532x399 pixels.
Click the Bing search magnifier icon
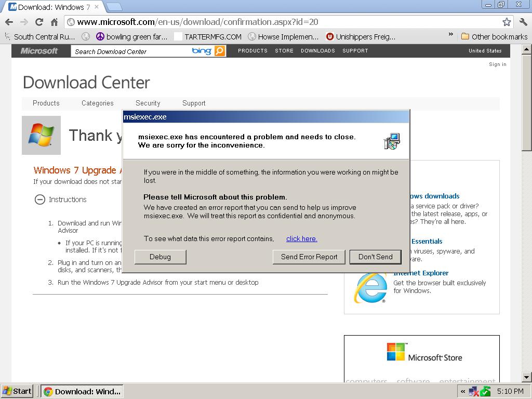[x=220, y=51]
